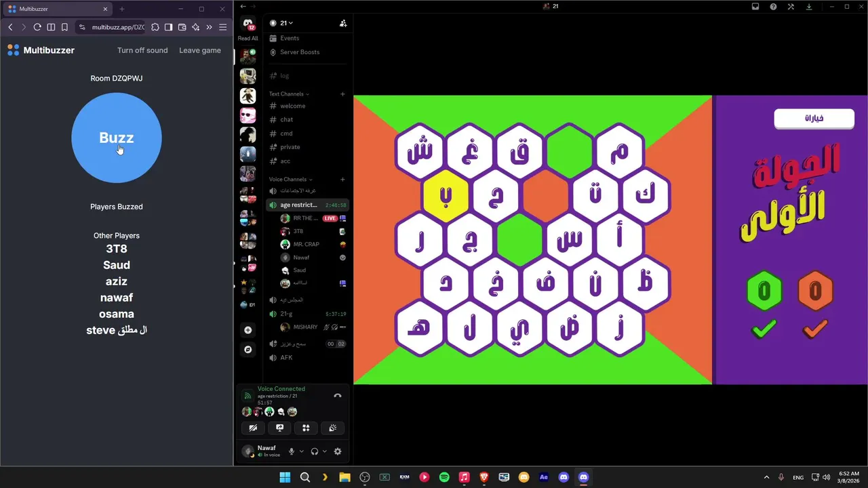Collapse the Text Channels category
The width and height of the screenshot is (868, 488).
coord(289,94)
